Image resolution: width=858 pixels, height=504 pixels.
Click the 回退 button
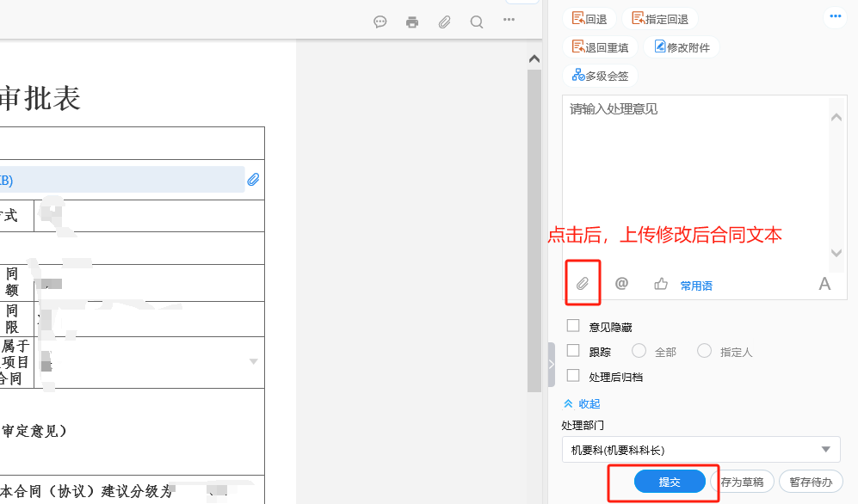pos(589,19)
